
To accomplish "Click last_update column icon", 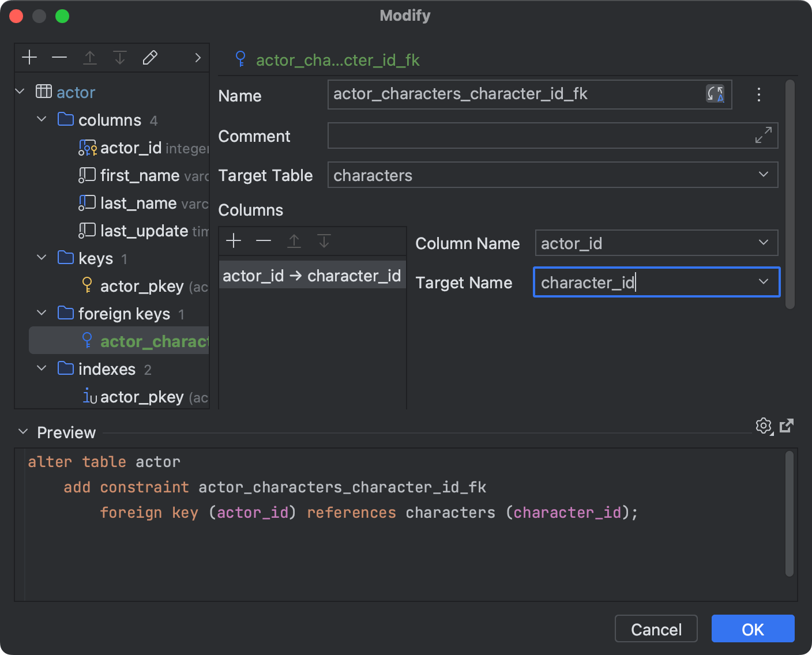I will click(87, 231).
